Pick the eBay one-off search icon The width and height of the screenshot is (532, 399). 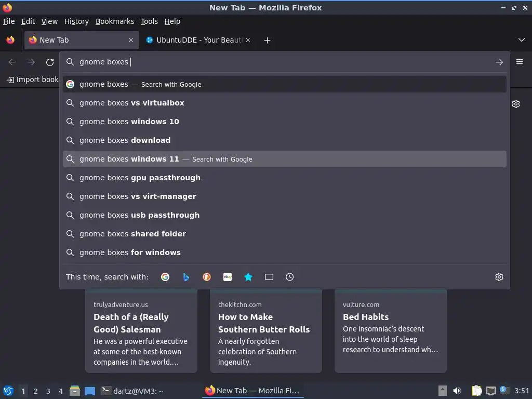pos(228,277)
